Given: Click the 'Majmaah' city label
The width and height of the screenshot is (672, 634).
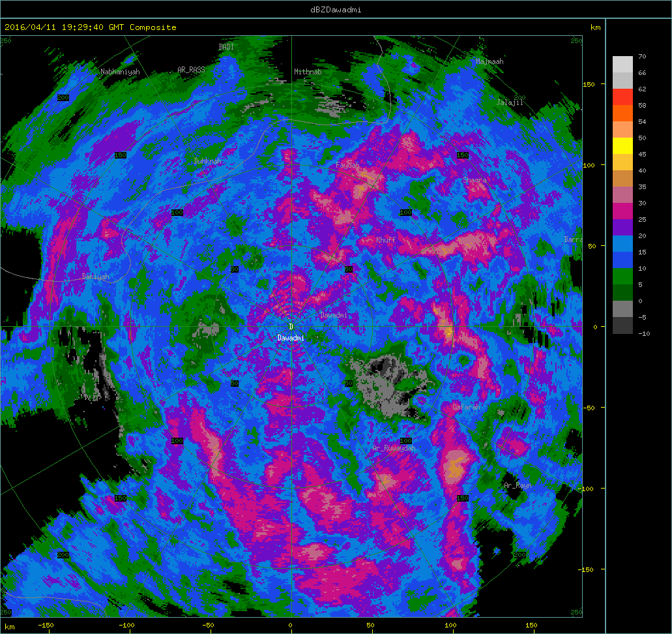Looking at the screenshot, I should [489, 61].
